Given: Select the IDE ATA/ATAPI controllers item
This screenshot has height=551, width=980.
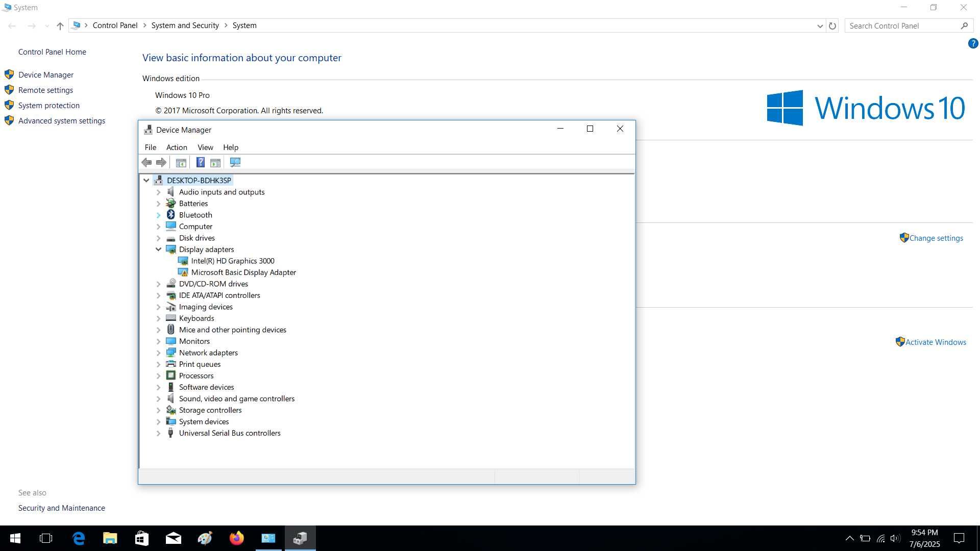Looking at the screenshot, I should click(219, 295).
